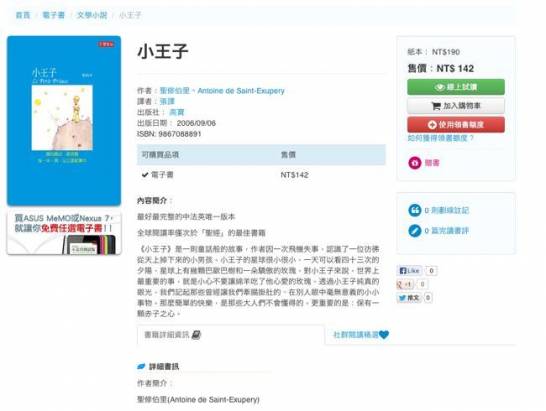This screenshot has height=411, width=546.
Task: Open the publisher name link
Action: [x=177, y=112]
